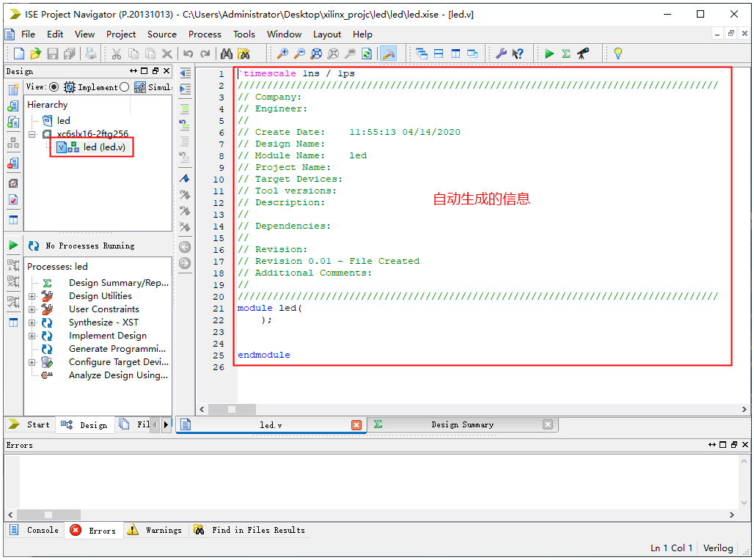Select the Implementation view radio button
Viewport: 754px width, 560px height.
pyautogui.click(x=54, y=87)
